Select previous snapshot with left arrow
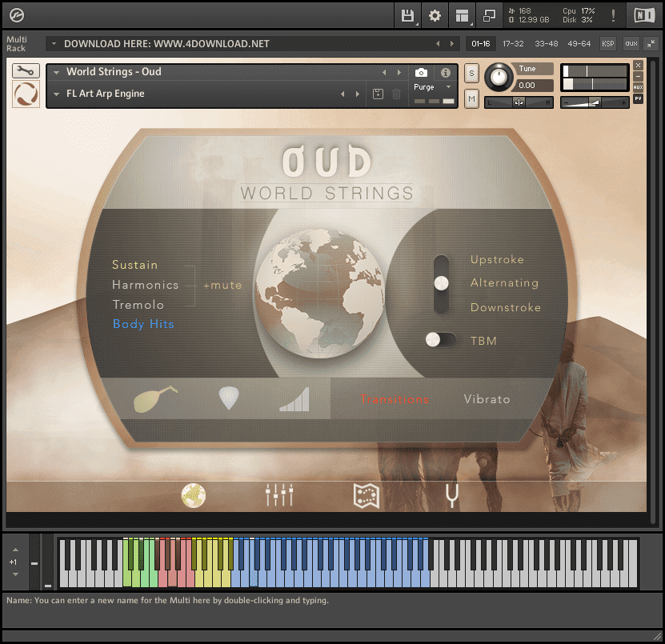Viewport: 665px width, 644px height. click(343, 94)
